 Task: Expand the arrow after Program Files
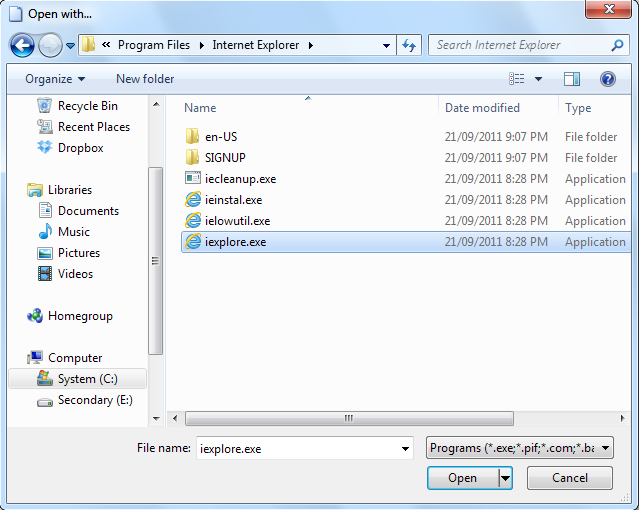(x=201, y=46)
